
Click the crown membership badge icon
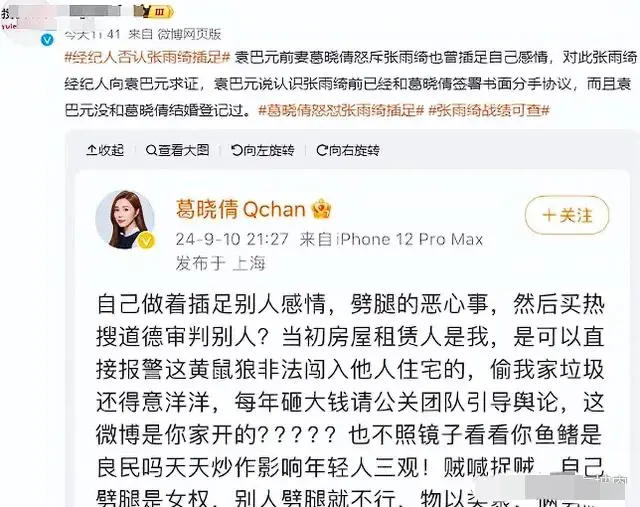(x=322, y=209)
